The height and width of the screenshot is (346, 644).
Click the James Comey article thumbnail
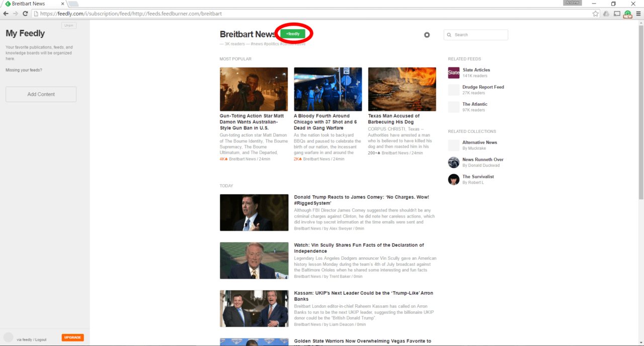[254, 213]
